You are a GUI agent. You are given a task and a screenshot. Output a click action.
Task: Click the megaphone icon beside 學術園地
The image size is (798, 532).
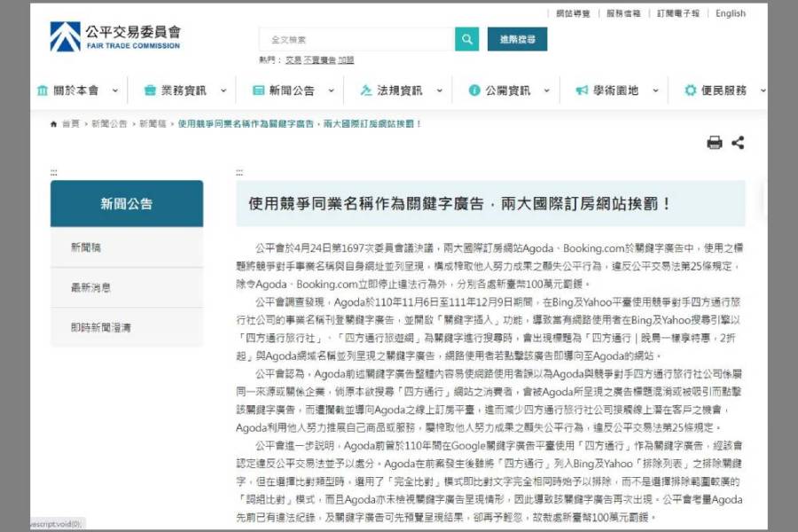(582, 90)
